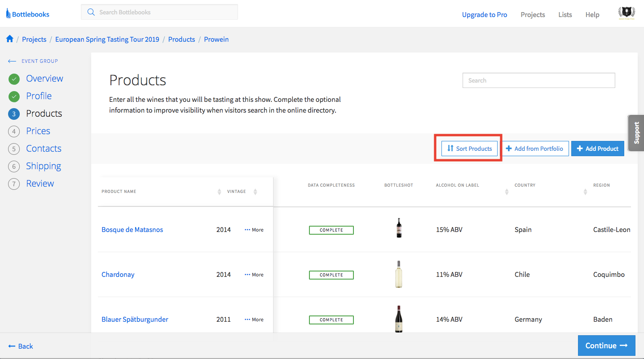Click the 'Coquimbo' region cell
The width and height of the screenshot is (644, 359).
click(609, 275)
